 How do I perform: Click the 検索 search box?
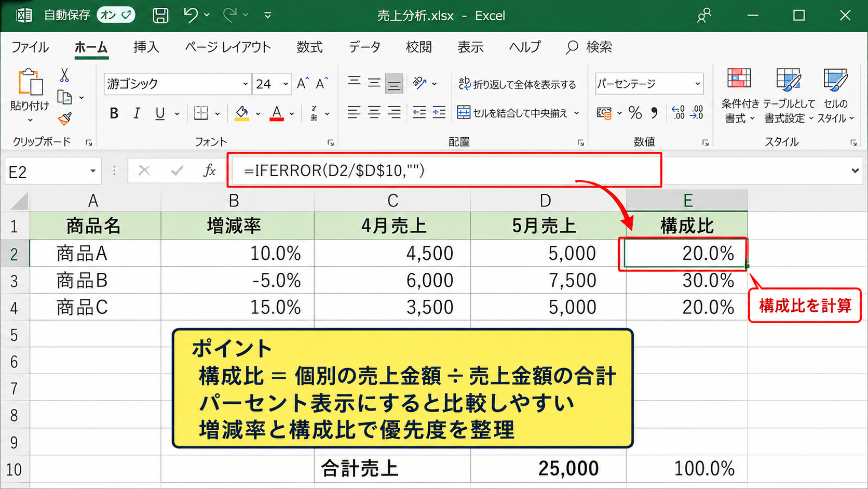pyautogui.click(x=589, y=47)
